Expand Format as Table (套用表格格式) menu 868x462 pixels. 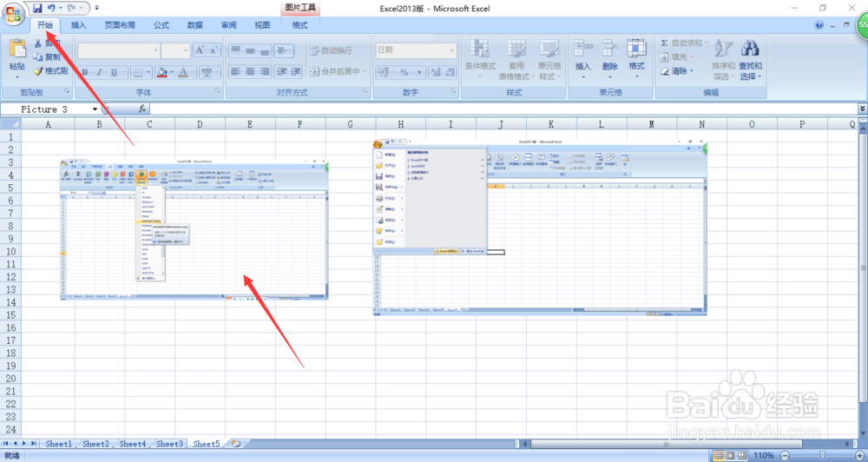(x=516, y=60)
